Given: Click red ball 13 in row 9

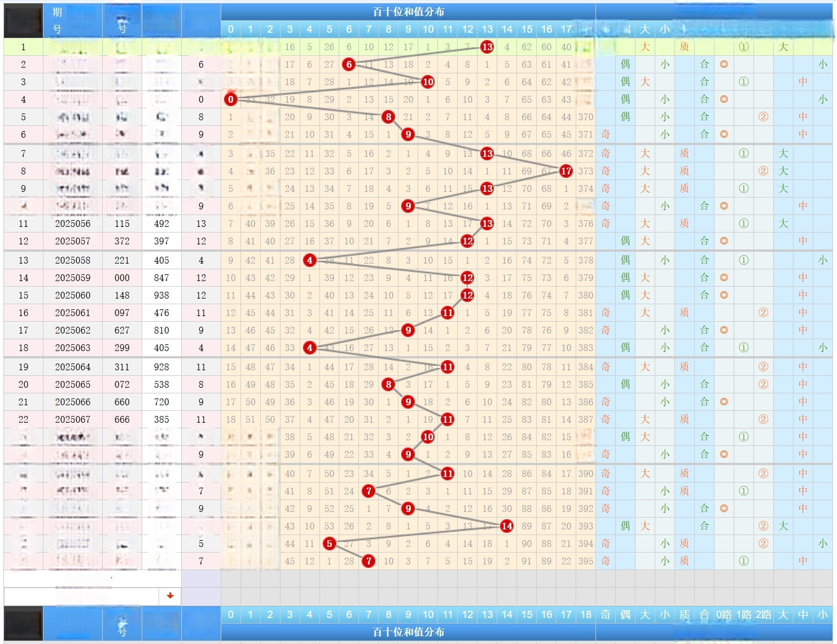Looking at the screenshot, I should click(487, 189).
